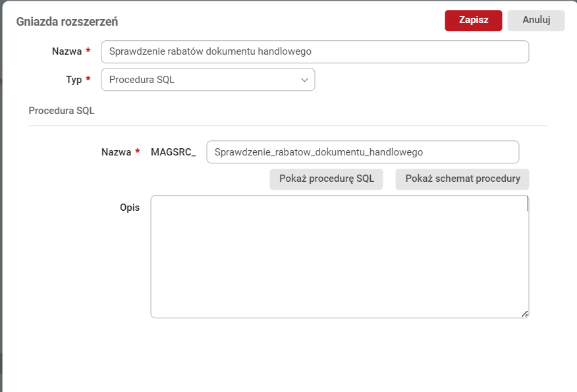This screenshot has height=392, width=577.
Task: Click the asterisk beside the Typ label
Action: pyautogui.click(x=88, y=79)
